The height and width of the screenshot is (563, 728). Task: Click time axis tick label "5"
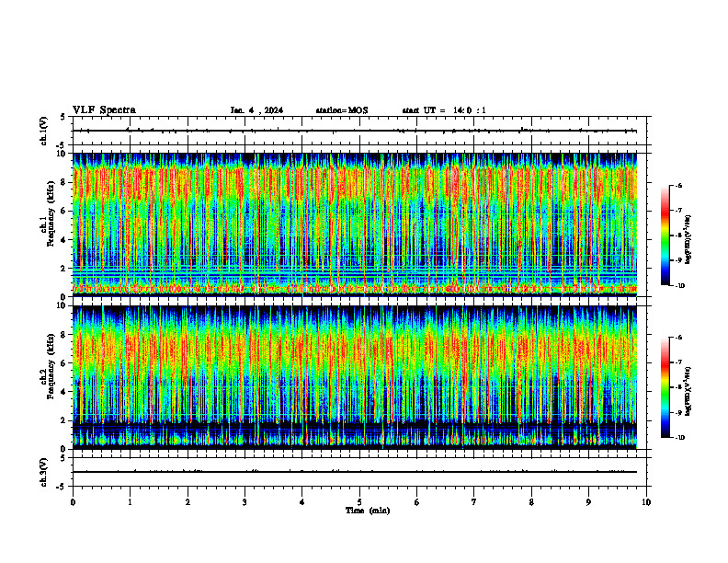359,502
